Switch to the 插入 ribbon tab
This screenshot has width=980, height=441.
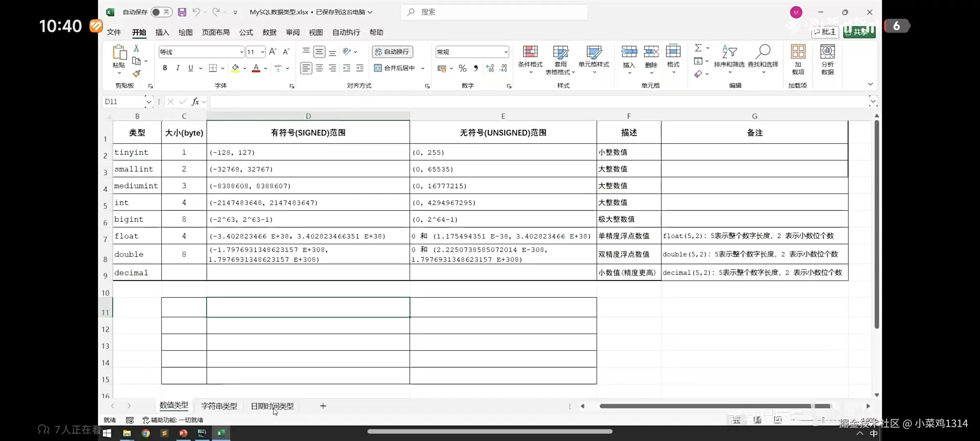[162, 32]
